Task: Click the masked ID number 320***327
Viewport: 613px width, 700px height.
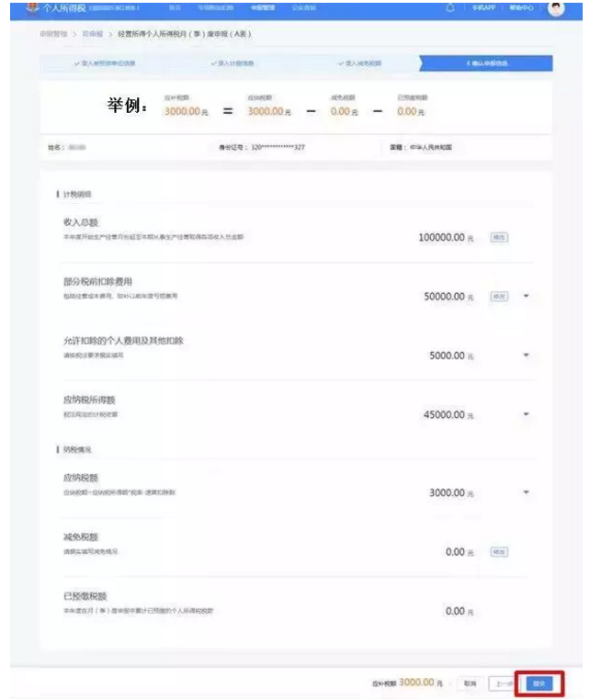Action: [278, 147]
